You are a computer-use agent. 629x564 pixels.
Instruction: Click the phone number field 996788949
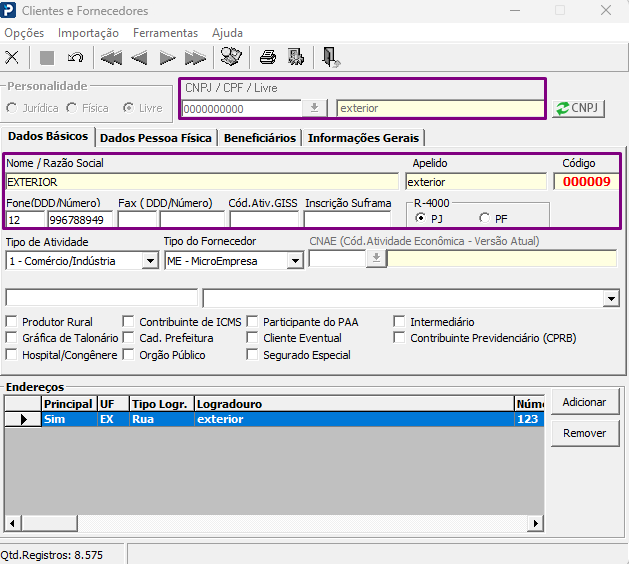tap(80, 220)
